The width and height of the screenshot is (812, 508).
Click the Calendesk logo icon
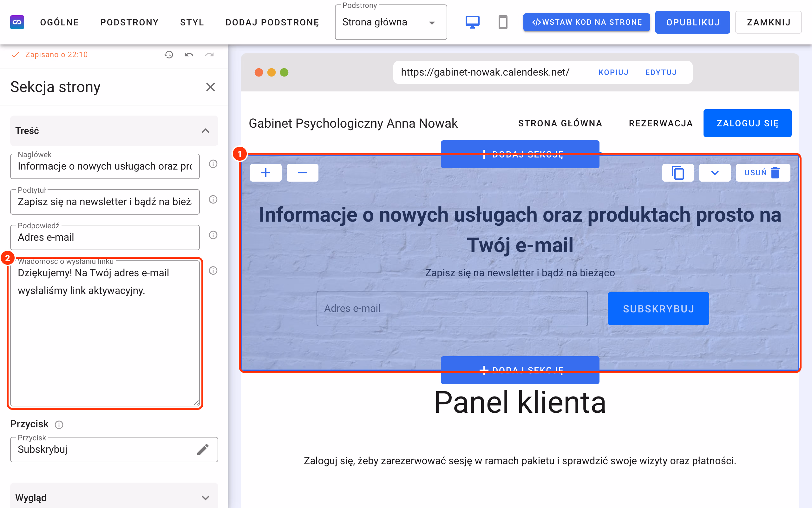point(17,22)
